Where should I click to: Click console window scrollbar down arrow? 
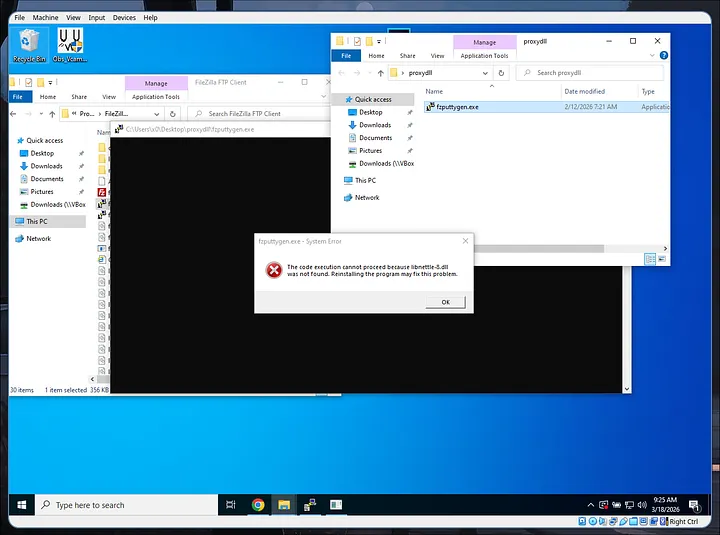(627, 389)
